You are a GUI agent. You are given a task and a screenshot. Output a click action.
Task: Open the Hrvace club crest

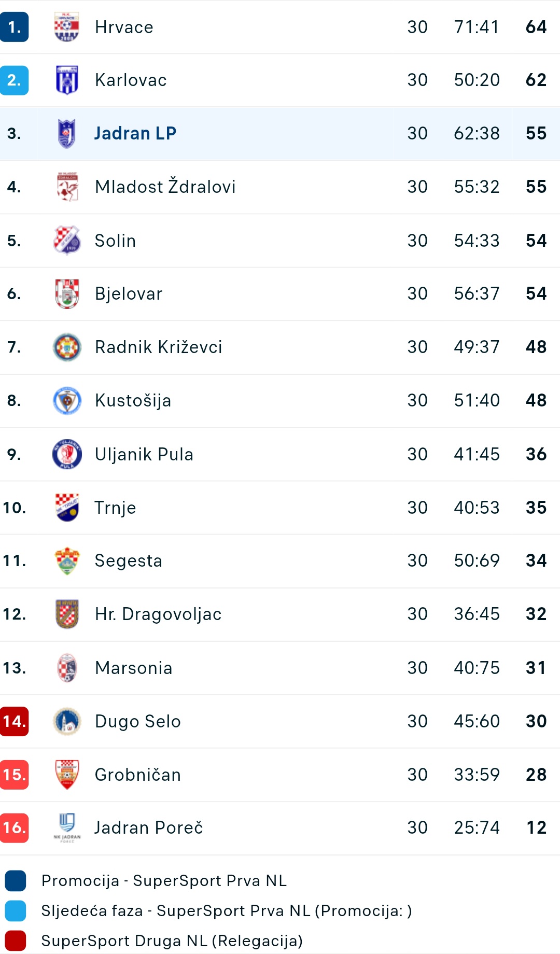[x=67, y=27]
